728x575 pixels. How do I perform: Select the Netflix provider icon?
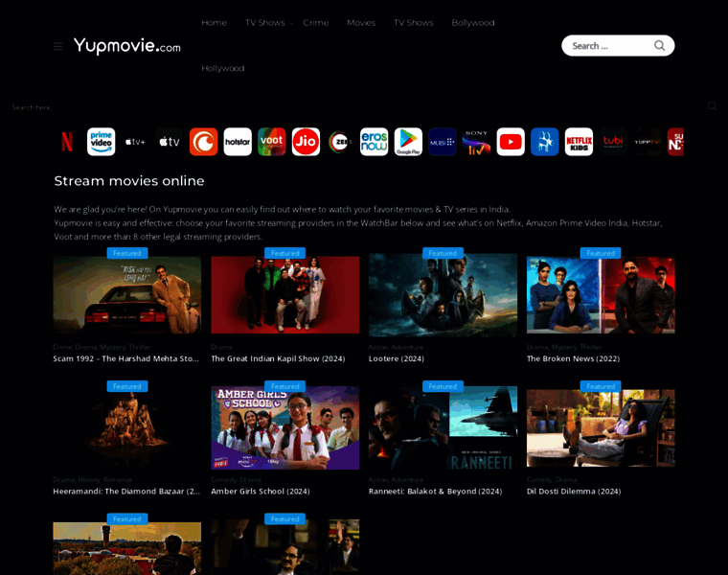coord(67,142)
